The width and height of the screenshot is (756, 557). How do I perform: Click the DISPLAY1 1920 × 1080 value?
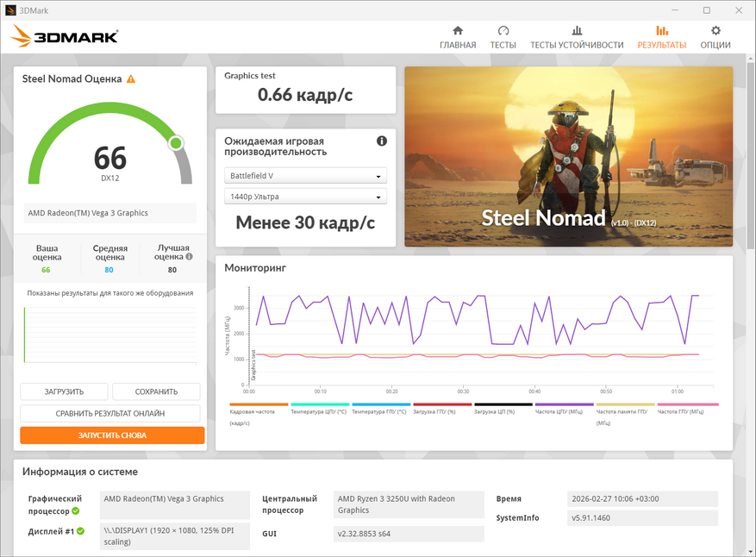(175, 536)
